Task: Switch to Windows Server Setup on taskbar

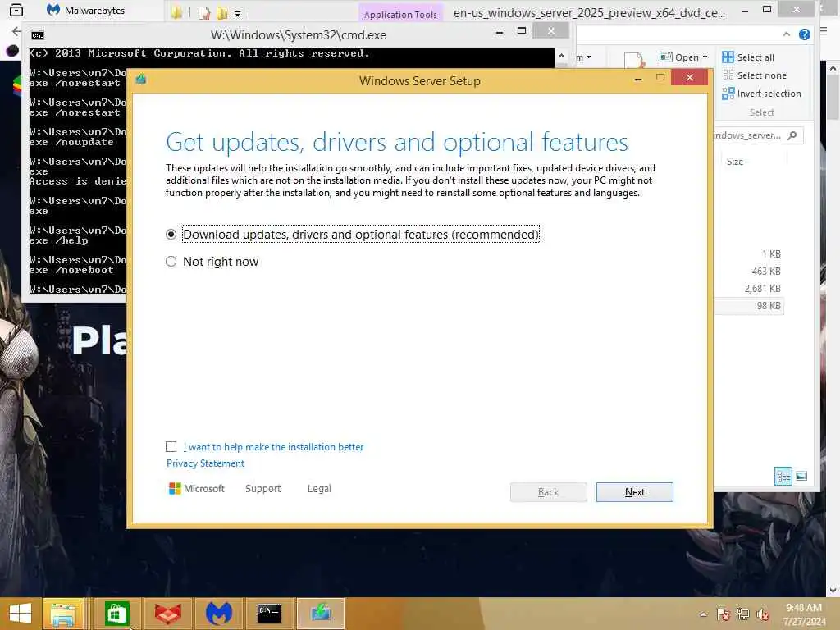Action: (x=321, y=614)
